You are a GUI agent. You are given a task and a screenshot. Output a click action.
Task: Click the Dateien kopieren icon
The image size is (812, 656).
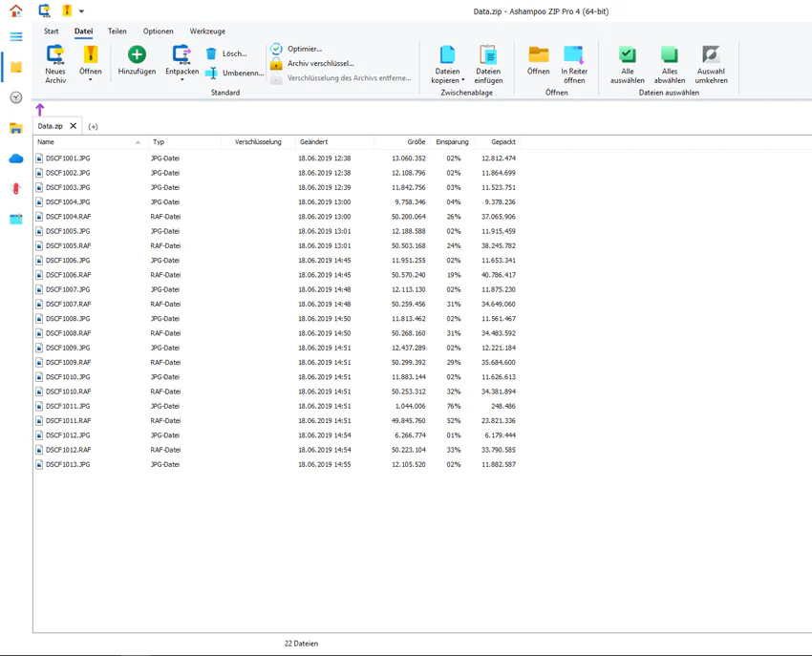coord(447,54)
